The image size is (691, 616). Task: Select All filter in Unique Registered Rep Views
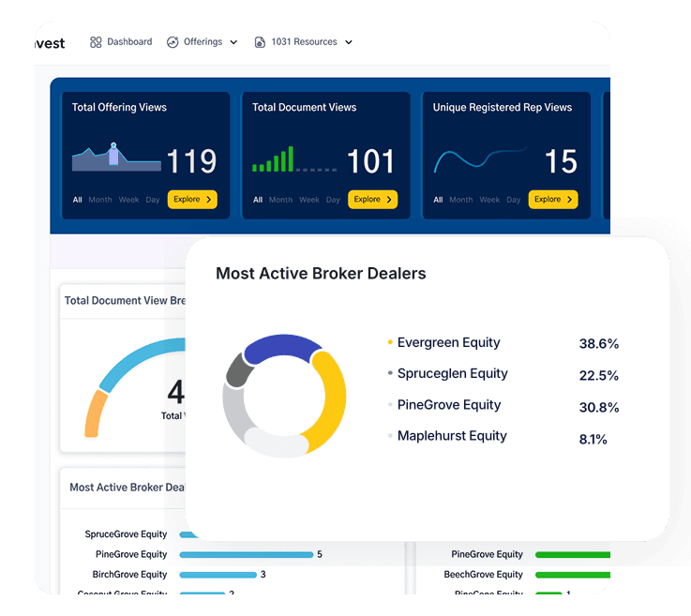tap(438, 200)
